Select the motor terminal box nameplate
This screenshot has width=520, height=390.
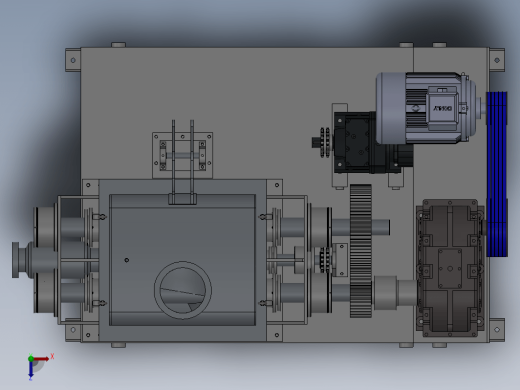(x=443, y=109)
